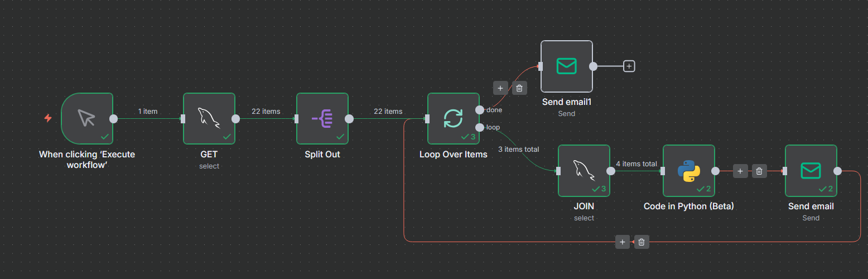
Task: Click the "When clicking 'Execute workflow'" label
Action: pyautogui.click(x=87, y=160)
